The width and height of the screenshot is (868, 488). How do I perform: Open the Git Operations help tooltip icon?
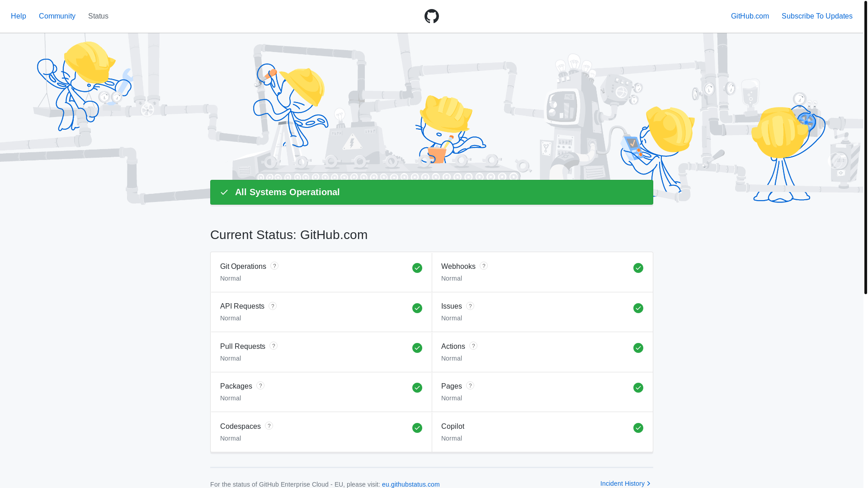[274, 266]
